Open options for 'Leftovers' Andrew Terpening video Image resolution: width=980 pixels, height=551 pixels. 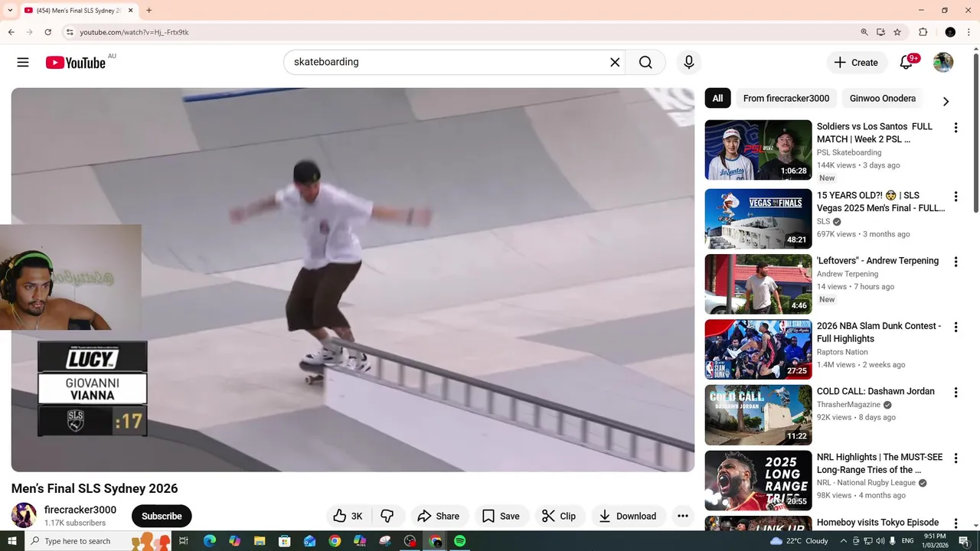(x=955, y=262)
